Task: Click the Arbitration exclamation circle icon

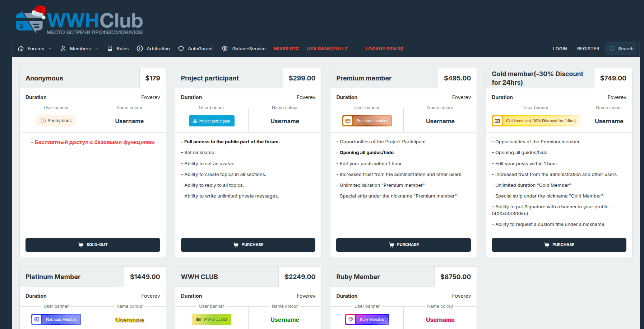Action: click(140, 48)
